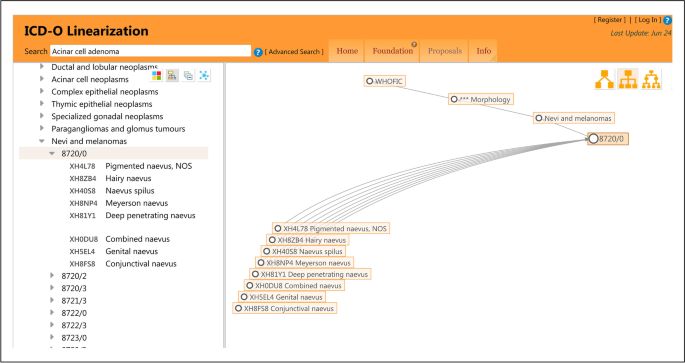Select Deep penetrating naevus in tree
Image resolution: width=685 pixels, height=363 pixels.
(x=150, y=215)
